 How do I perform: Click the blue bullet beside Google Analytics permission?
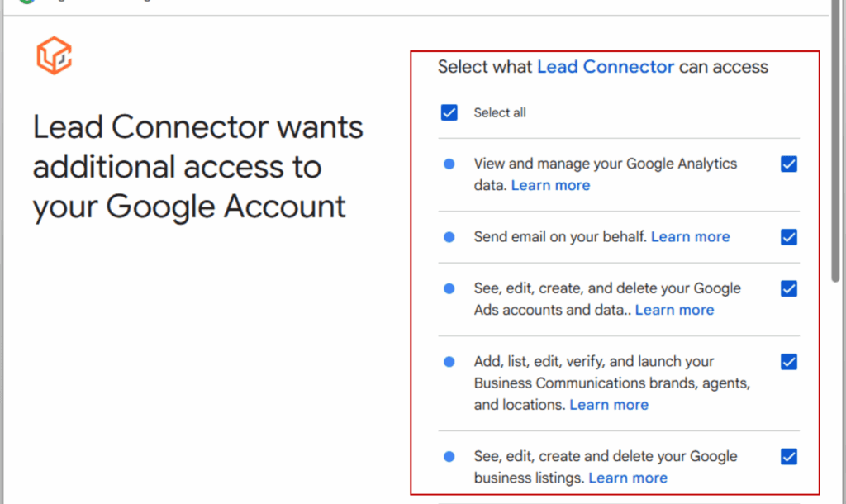pyautogui.click(x=449, y=164)
